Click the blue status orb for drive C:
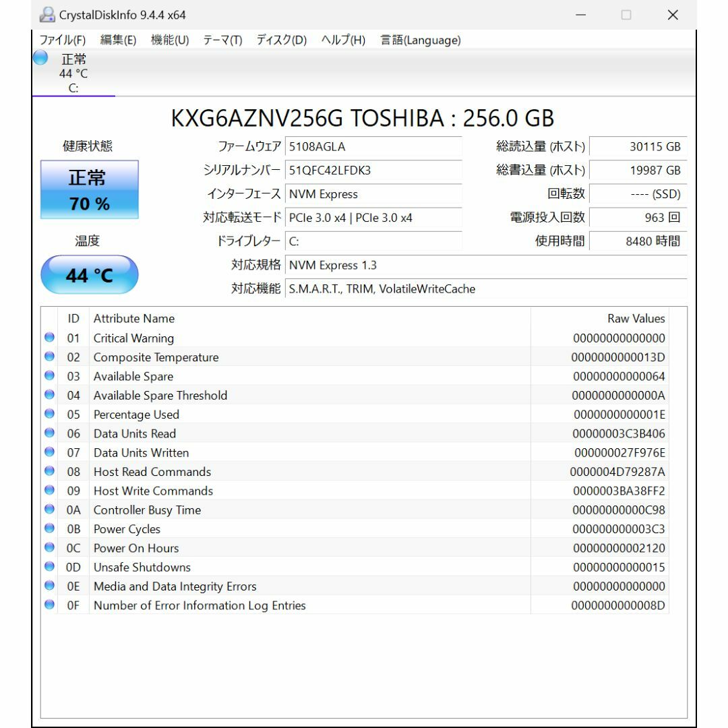This screenshot has width=728, height=728. click(40, 57)
